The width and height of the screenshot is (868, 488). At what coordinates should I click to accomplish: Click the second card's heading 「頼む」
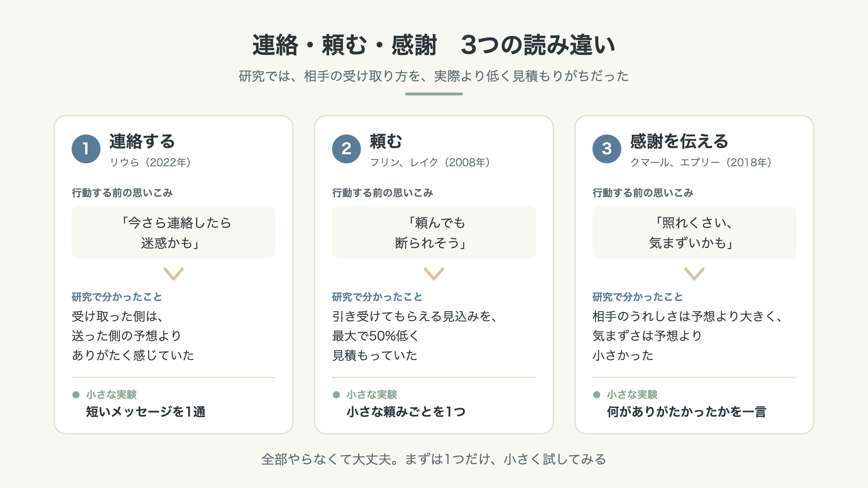pyautogui.click(x=386, y=141)
